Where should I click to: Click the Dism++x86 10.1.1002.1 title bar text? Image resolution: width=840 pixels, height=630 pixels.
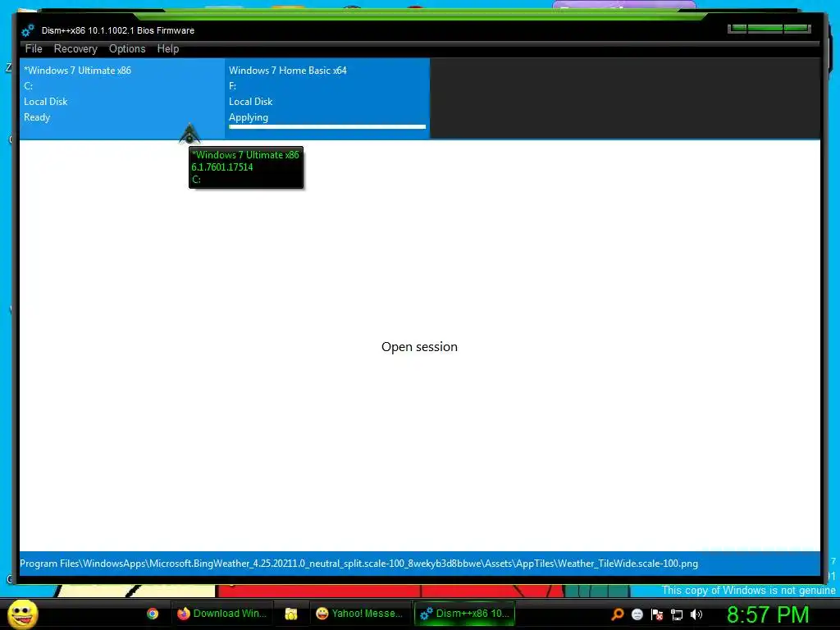tap(118, 30)
